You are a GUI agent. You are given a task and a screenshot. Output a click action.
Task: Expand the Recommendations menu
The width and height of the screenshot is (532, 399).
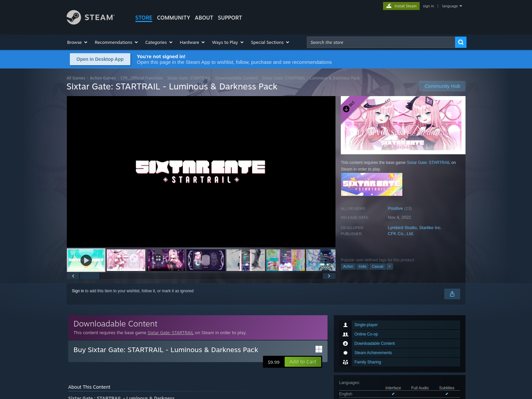[x=116, y=42]
